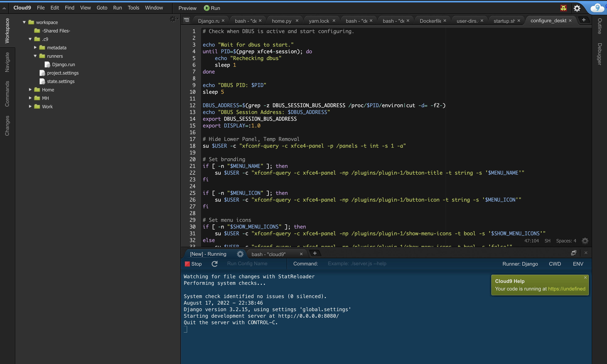Collapse the runners folder

click(35, 56)
